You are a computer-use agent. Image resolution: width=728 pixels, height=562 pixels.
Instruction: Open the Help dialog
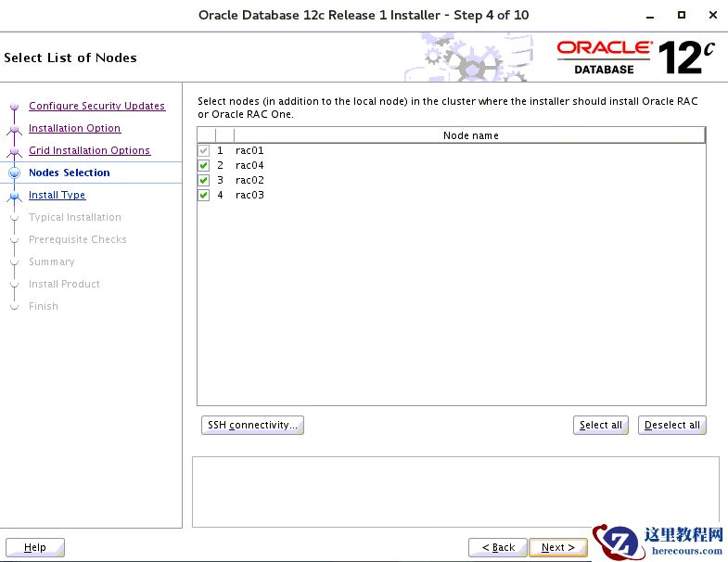click(35, 547)
